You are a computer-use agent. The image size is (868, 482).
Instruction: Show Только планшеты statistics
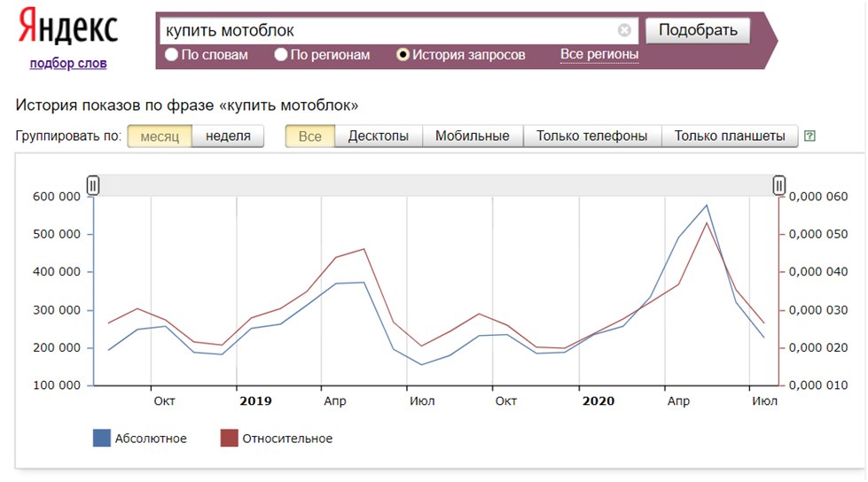[730, 136]
